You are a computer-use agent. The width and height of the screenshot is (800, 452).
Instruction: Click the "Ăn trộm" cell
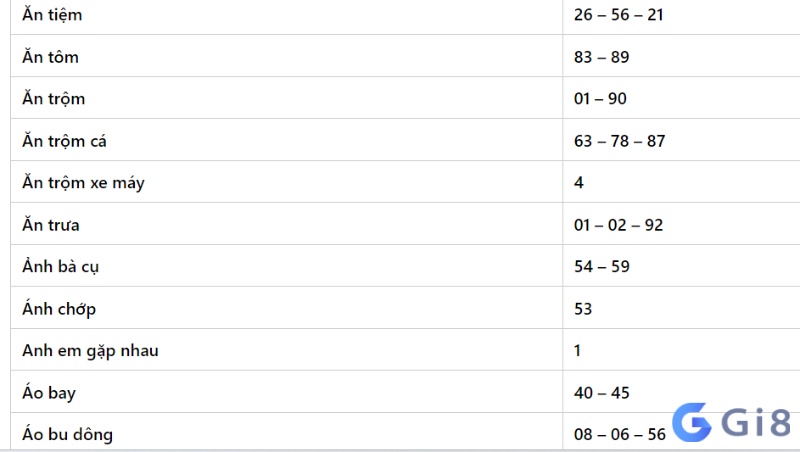(x=286, y=98)
